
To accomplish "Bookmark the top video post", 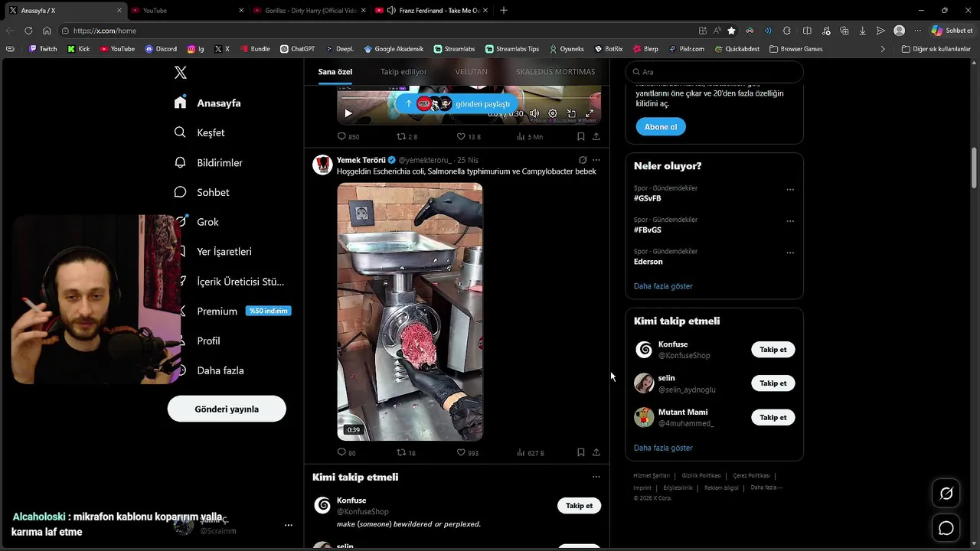I will 580,136.
